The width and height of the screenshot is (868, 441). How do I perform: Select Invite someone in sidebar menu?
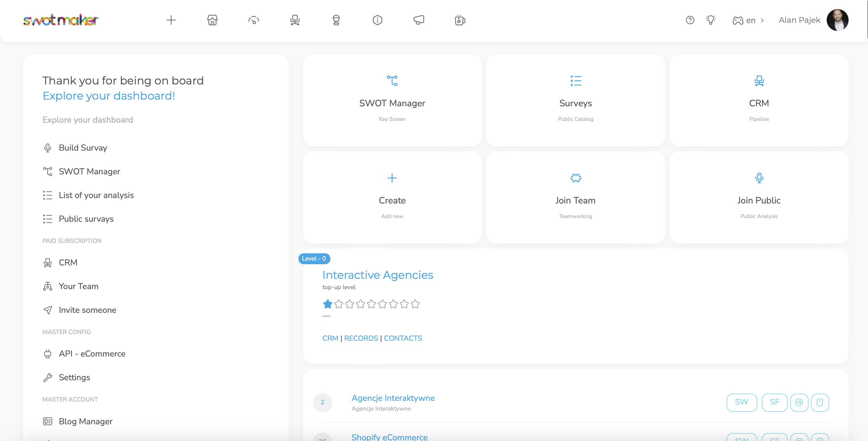point(87,310)
